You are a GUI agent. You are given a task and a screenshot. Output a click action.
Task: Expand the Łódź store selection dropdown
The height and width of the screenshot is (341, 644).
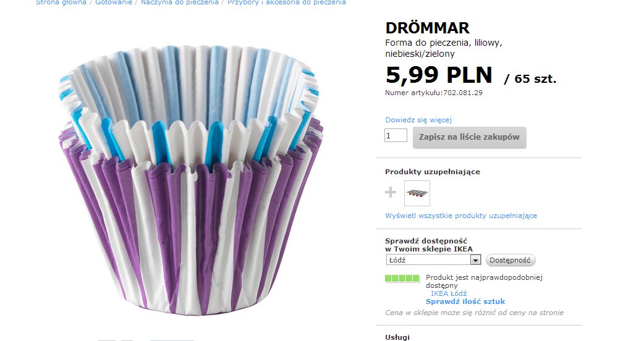click(x=475, y=260)
